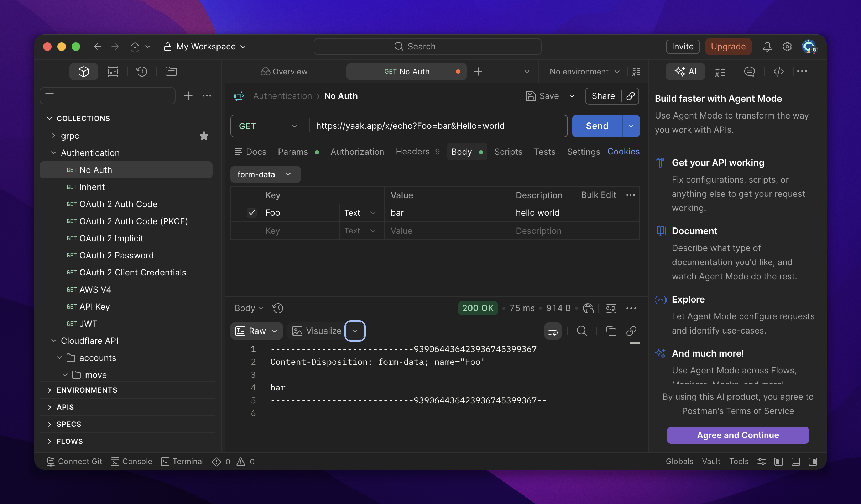This screenshot has width=861, height=504.
Task: Open the Tests tab
Action: (544, 152)
